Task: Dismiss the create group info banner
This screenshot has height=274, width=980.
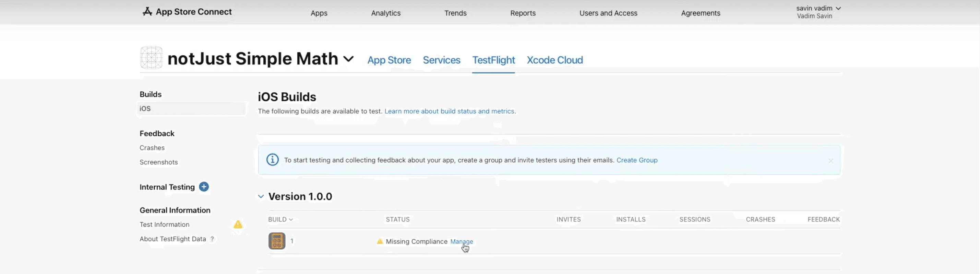Action: [x=830, y=161]
